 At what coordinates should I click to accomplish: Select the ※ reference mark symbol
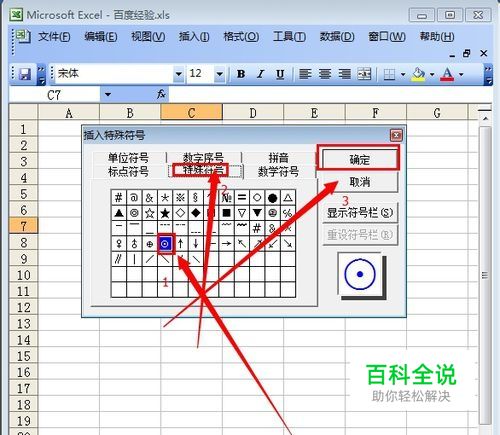point(180,197)
